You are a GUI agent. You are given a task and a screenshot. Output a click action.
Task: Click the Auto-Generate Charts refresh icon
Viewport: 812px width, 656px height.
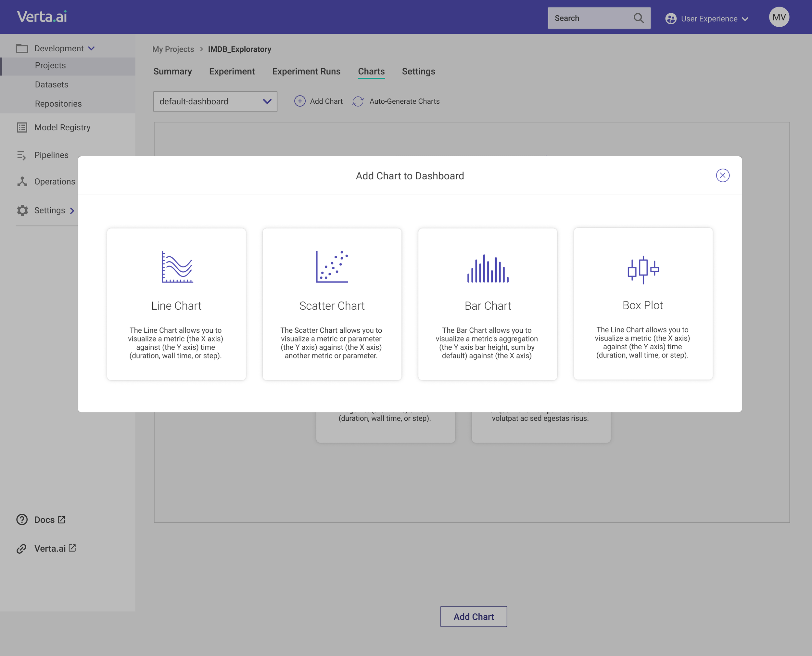coord(358,101)
